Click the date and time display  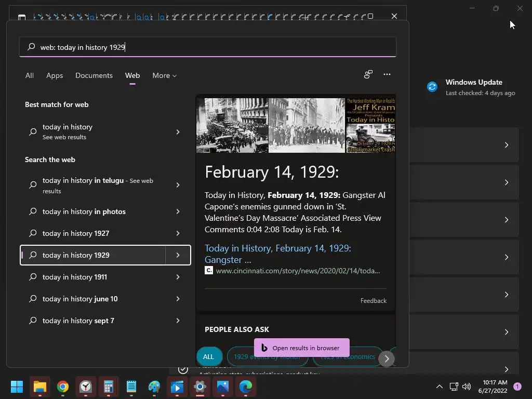click(493, 387)
